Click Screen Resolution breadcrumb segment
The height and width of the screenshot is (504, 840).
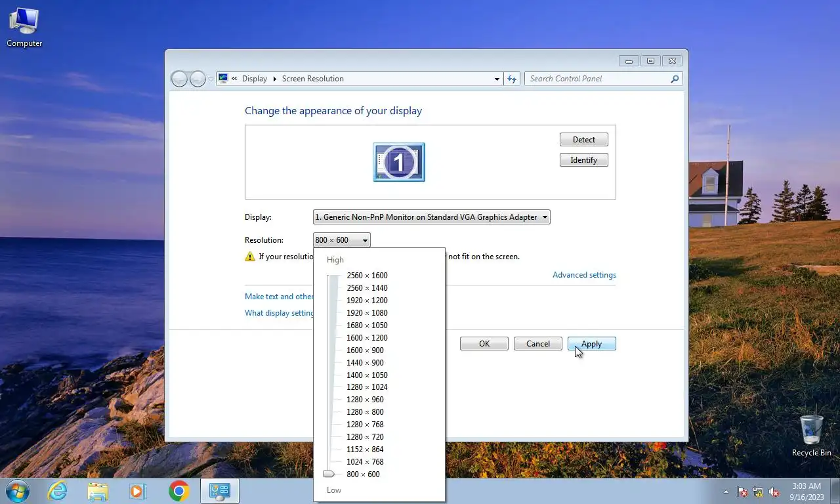312,79
